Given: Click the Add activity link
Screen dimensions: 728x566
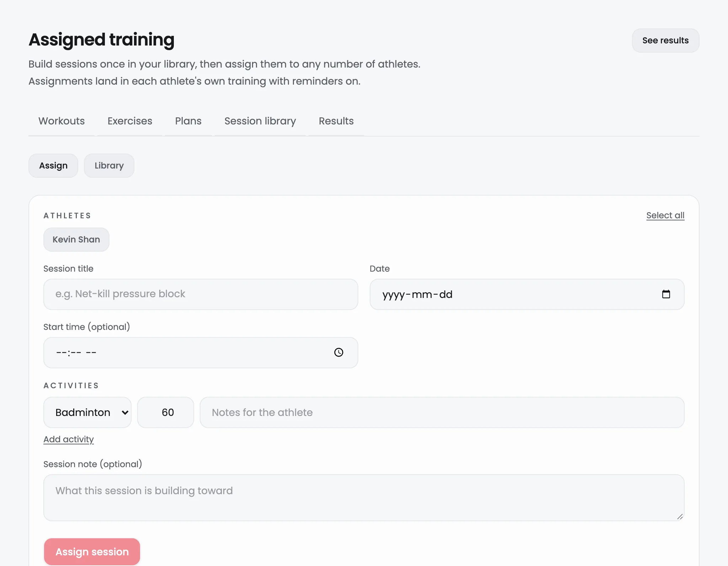Looking at the screenshot, I should coord(69,439).
